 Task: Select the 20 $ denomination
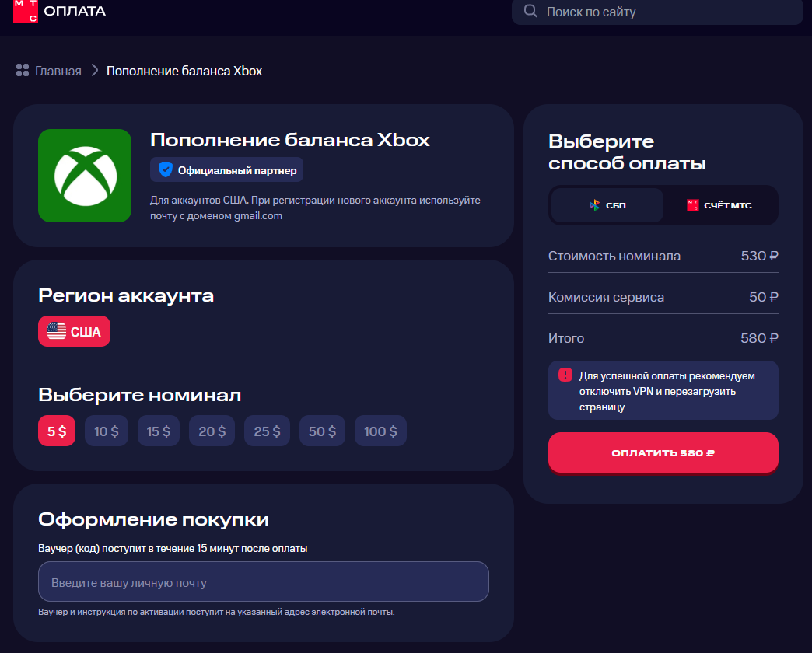[212, 431]
